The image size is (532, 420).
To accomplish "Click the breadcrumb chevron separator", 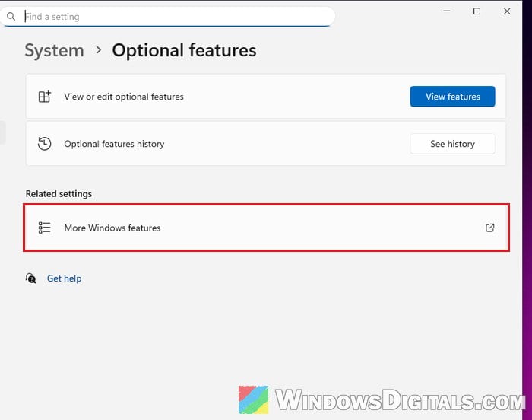I will point(99,50).
